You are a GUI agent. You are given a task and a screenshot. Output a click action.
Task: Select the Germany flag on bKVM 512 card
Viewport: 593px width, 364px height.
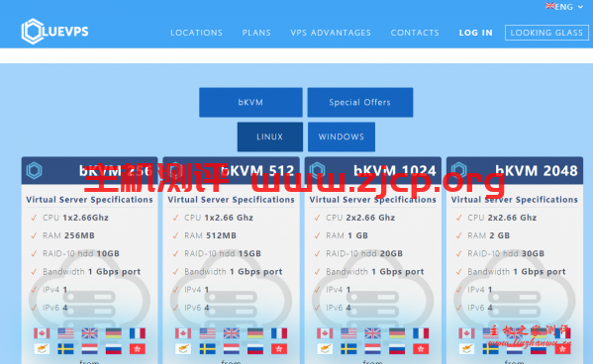click(x=255, y=333)
